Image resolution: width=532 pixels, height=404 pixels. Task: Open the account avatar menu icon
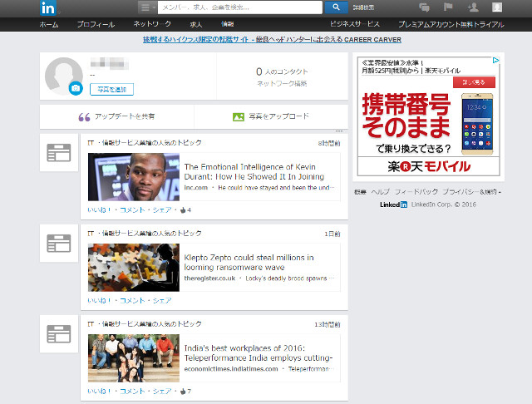click(x=497, y=7)
